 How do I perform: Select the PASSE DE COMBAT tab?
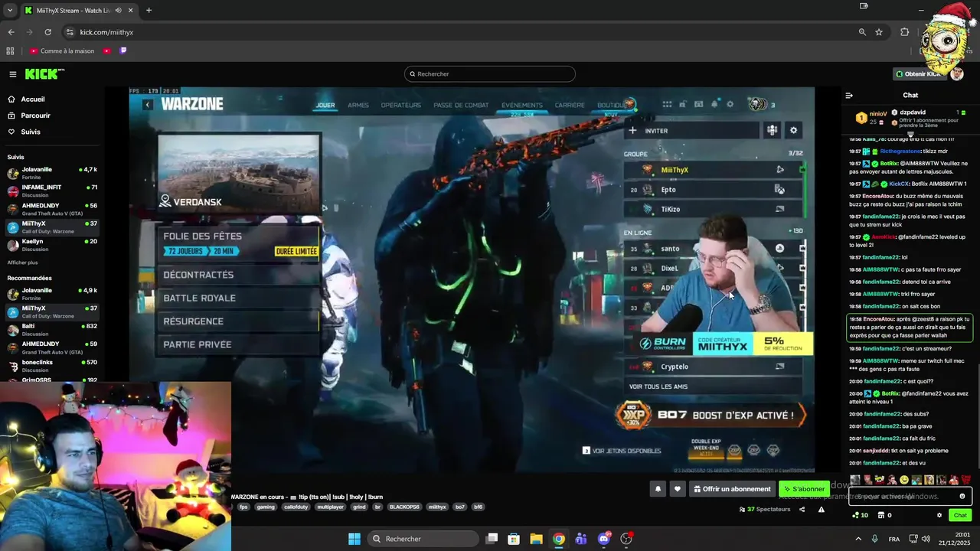point(461,106)
